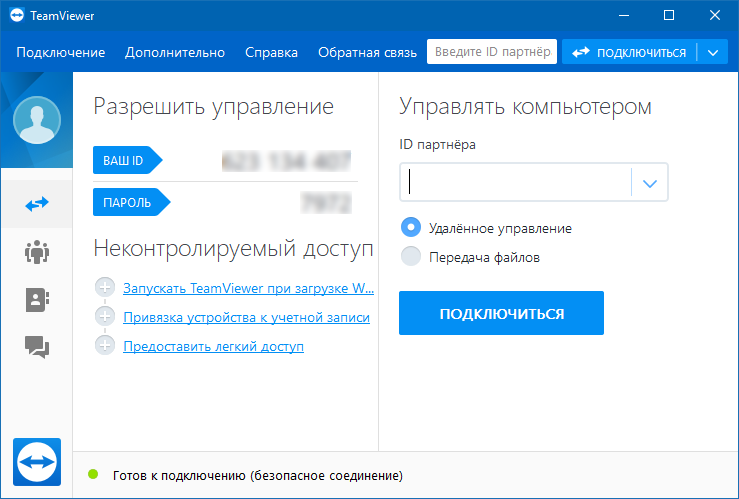Open the Дополнительно menu
Image resolution: width=739 pixels, height=499 pixels.
pyautogui.click(x=175, y=52)
